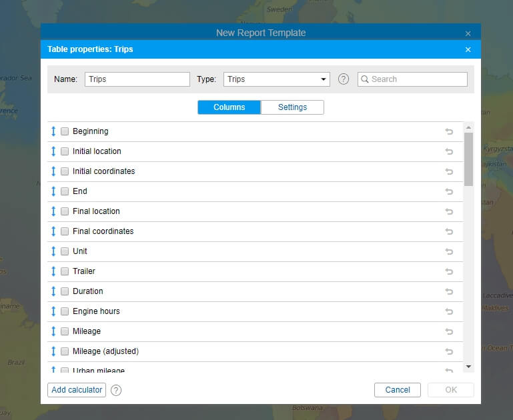Close the Table properties: Trips panel
Viewport: 513px width, 420px height.
point(468,49)
